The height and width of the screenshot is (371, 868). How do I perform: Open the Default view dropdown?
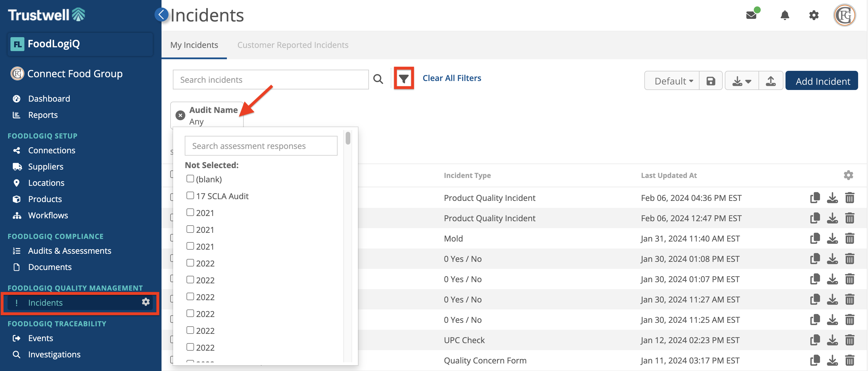tap(672, 81)
